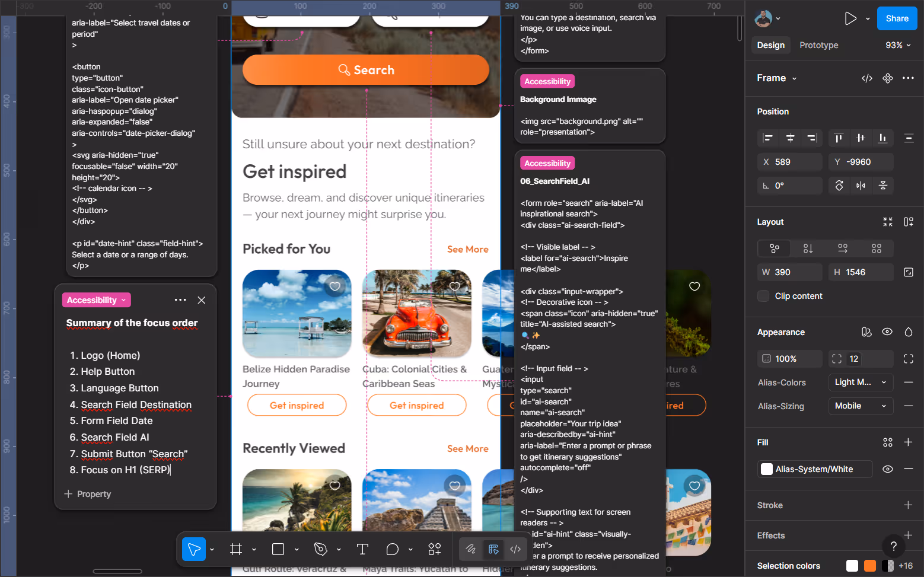Select the horizontal auto layout flow option
The width and height of the screenshot is (924, 577).
842,248
